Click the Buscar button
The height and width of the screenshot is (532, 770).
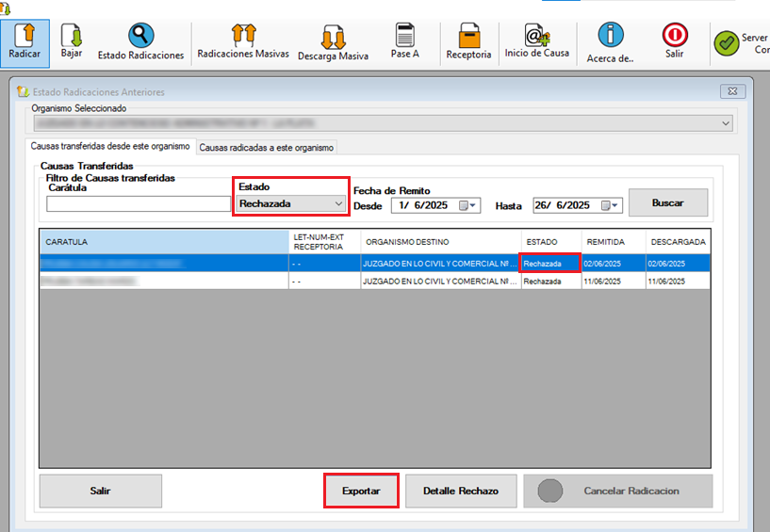pos(667,202)
